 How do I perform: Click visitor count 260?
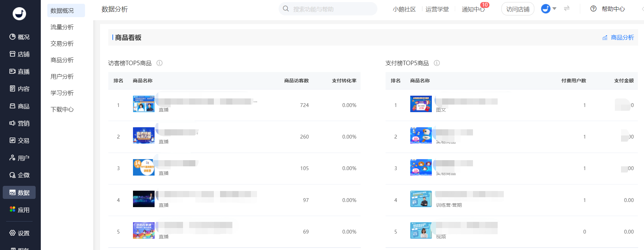[304, 137]
